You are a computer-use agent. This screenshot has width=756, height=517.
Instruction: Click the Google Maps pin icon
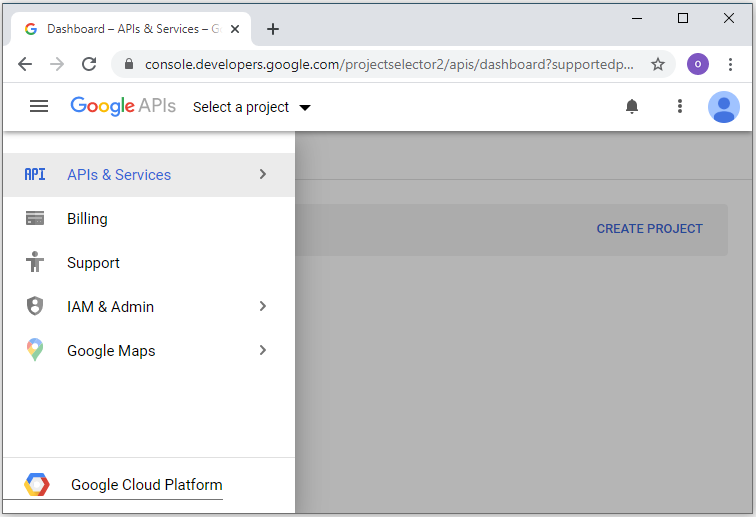35,350
